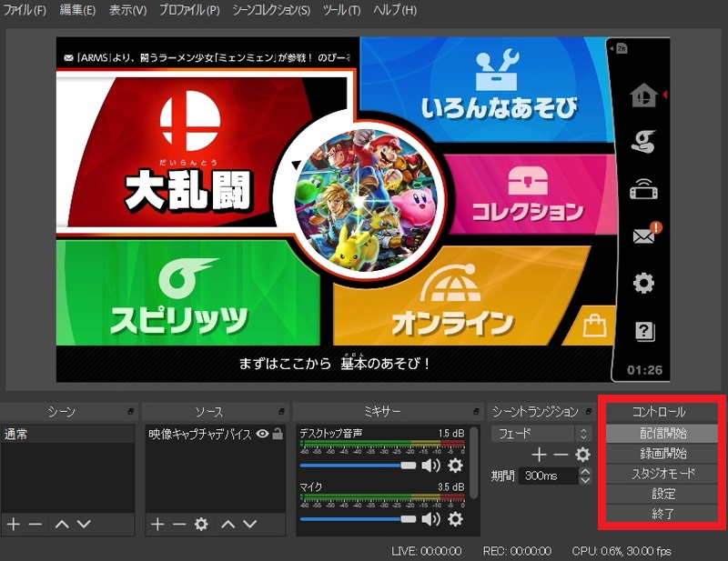
Task: Open the ツール(T) menu
Action: tap(342, 10)
